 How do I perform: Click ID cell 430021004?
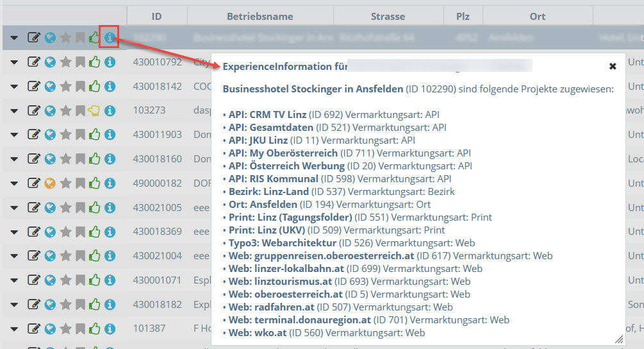[157, 256]
